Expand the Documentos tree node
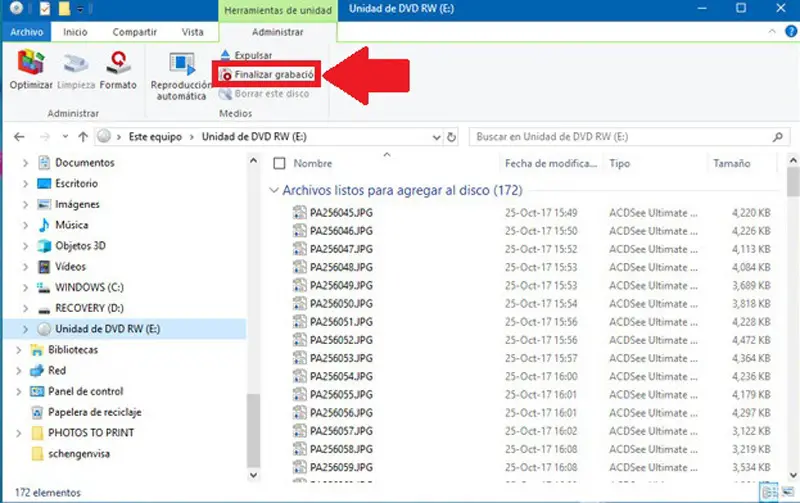The width and height of the screenshot is (800, 503). coord(25,163)
